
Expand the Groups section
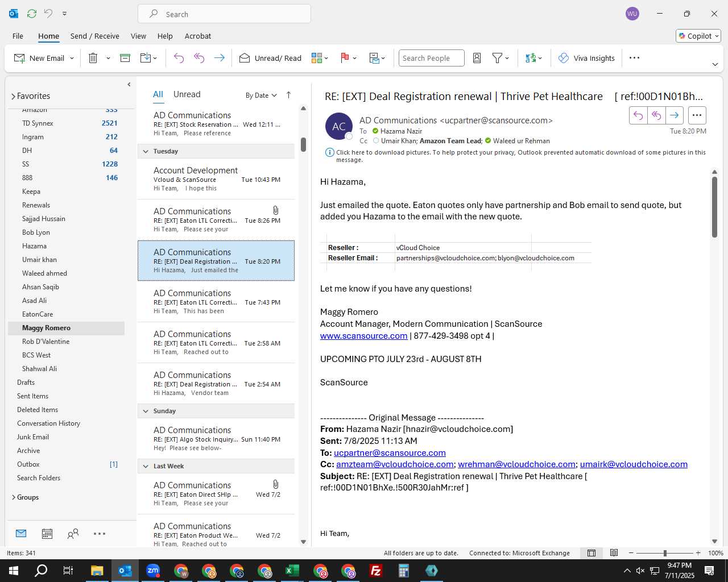pyautogui.click(x=13, y=497)
